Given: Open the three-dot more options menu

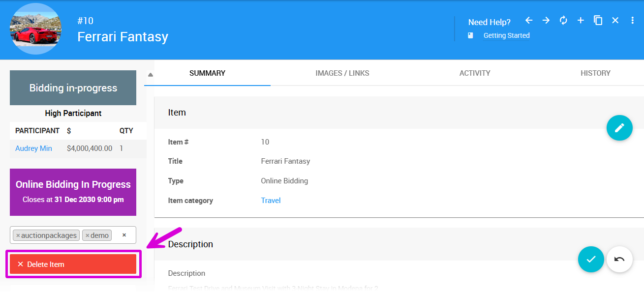Looking at the screenshot, I should pyautogui.click(x=633, y=20).
